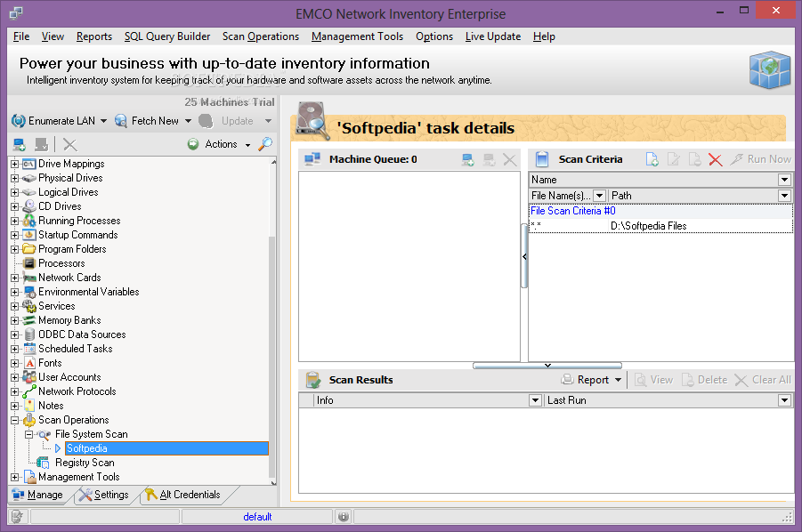Select the Registry Scan tree item
802x532 pixels.
pos(85,463)
